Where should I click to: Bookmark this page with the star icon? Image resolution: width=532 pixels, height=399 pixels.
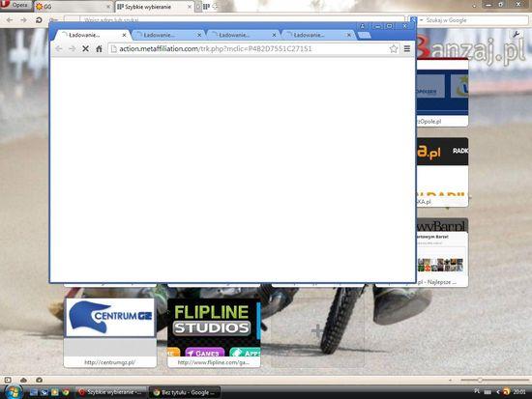click(x=394, y=49)
